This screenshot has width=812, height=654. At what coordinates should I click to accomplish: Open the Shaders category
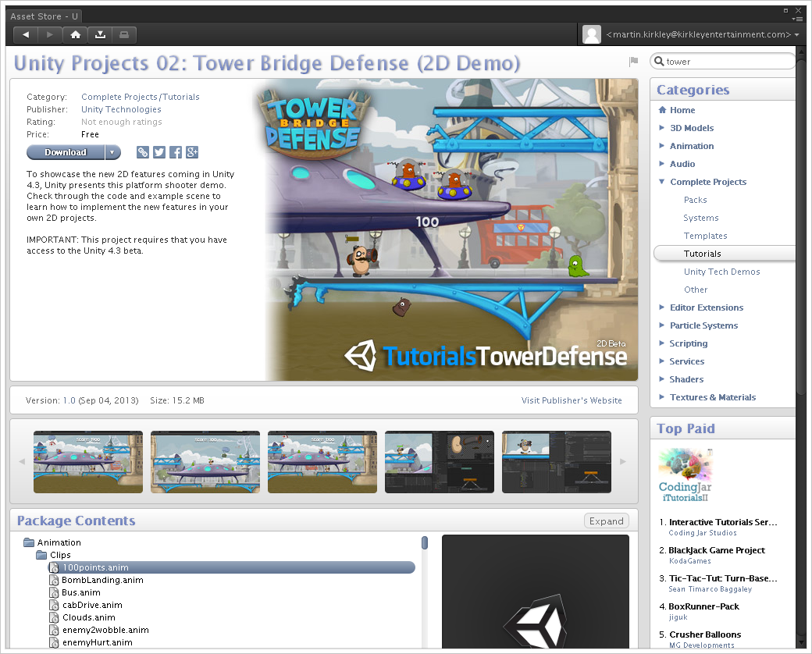pos(686,379)
